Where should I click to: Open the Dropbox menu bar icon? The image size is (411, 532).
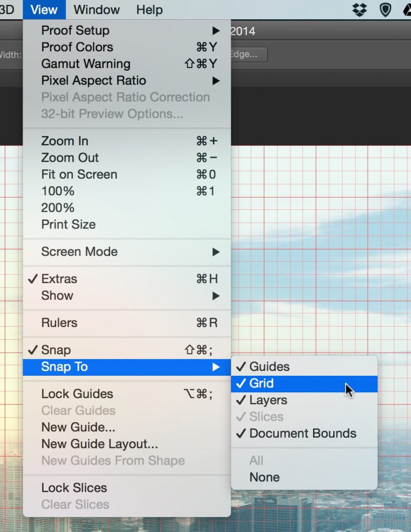[x=359, y=10]
